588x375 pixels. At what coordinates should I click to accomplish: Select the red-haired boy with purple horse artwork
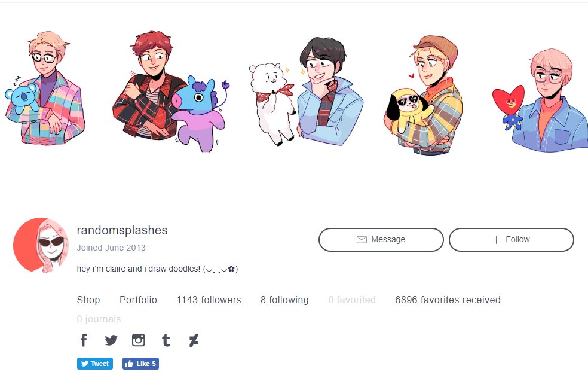(x=171, y=92)
